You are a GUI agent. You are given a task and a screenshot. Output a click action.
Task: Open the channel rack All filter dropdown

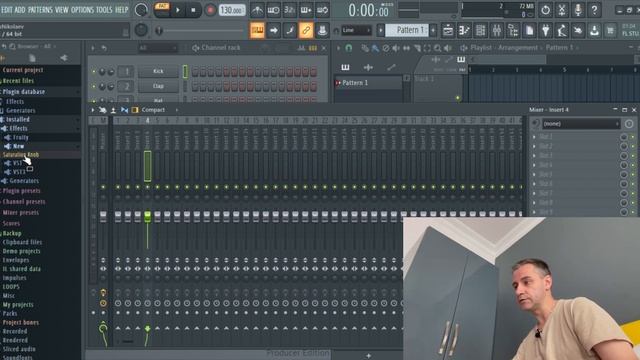click(x=158, y=48)
